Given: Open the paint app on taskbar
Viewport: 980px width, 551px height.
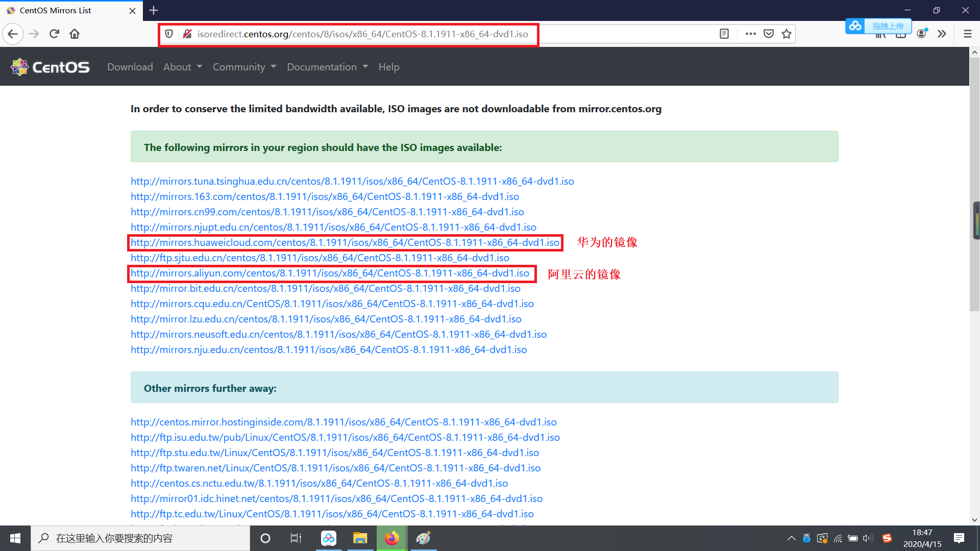Looking at the screenshot, I should [x=424, y=538].
